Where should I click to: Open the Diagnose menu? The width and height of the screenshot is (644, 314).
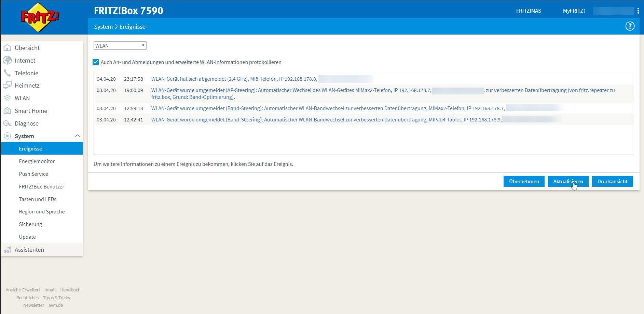26,123
